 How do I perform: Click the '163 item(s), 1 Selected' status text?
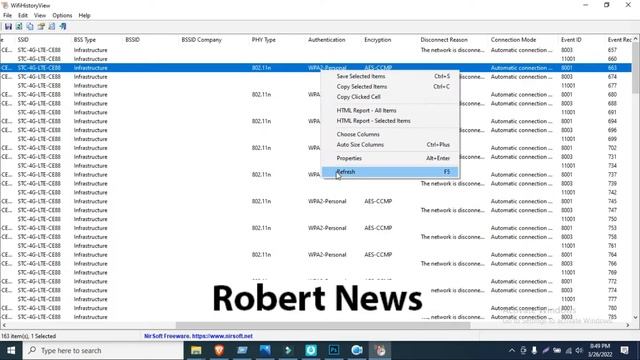(x=29, y=336)
